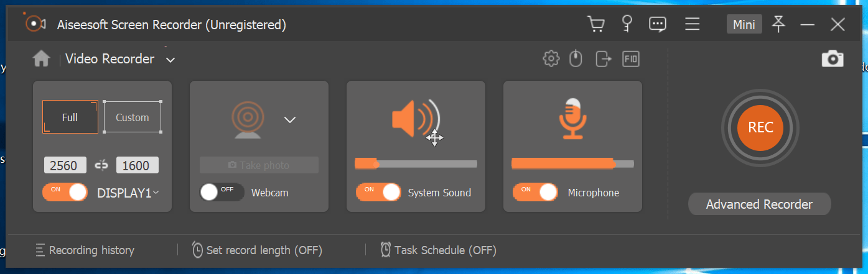Viewport: 868px width, 274px height.
Task: Take a screenshot with camera icon
Action: click(x=833, y=59)
